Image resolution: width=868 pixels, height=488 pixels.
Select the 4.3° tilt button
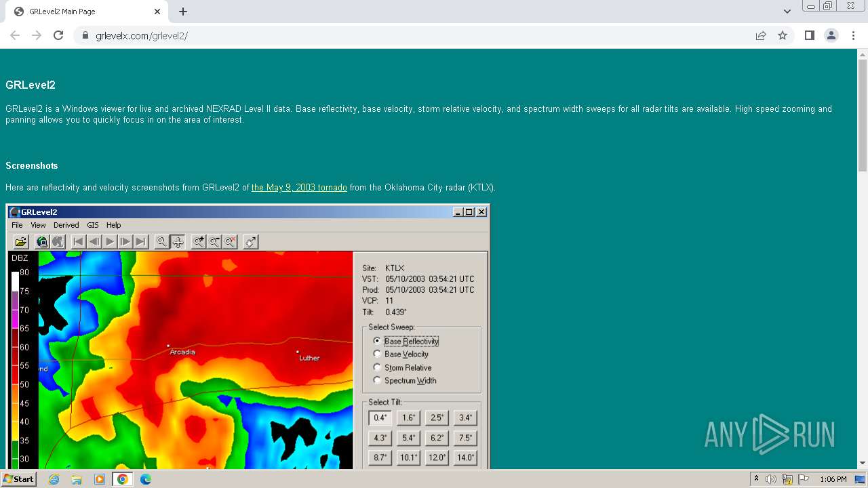tap(380, 438)
